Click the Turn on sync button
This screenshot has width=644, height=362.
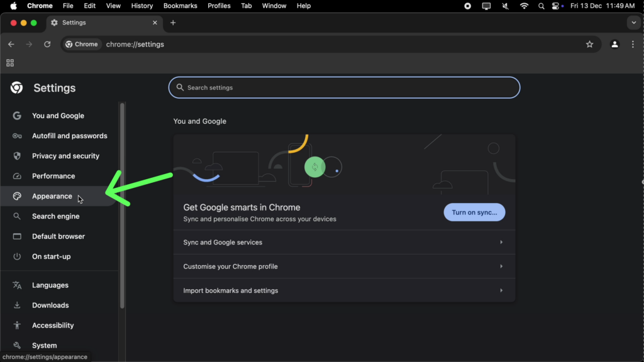474,212
